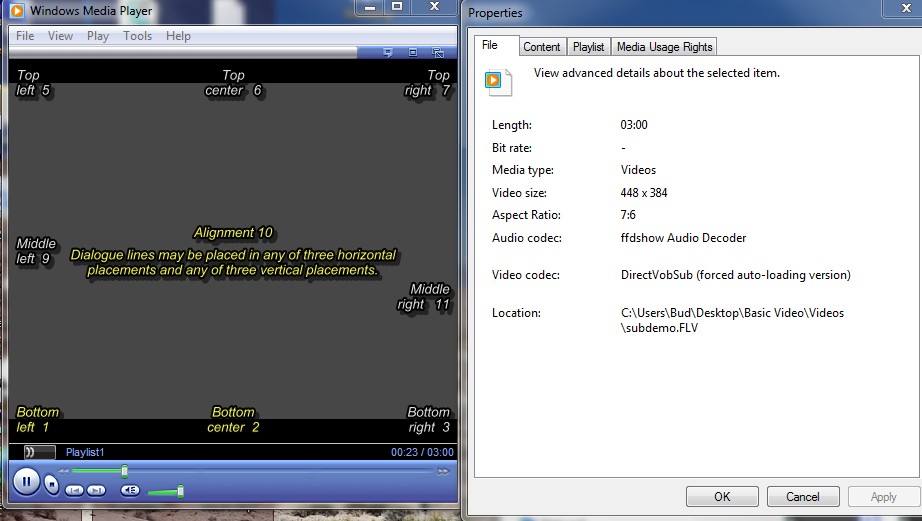The height and width of the screenshot is (521, 922).
Task: Pause the video with the round pause button
Action: (x=26, y=482)
